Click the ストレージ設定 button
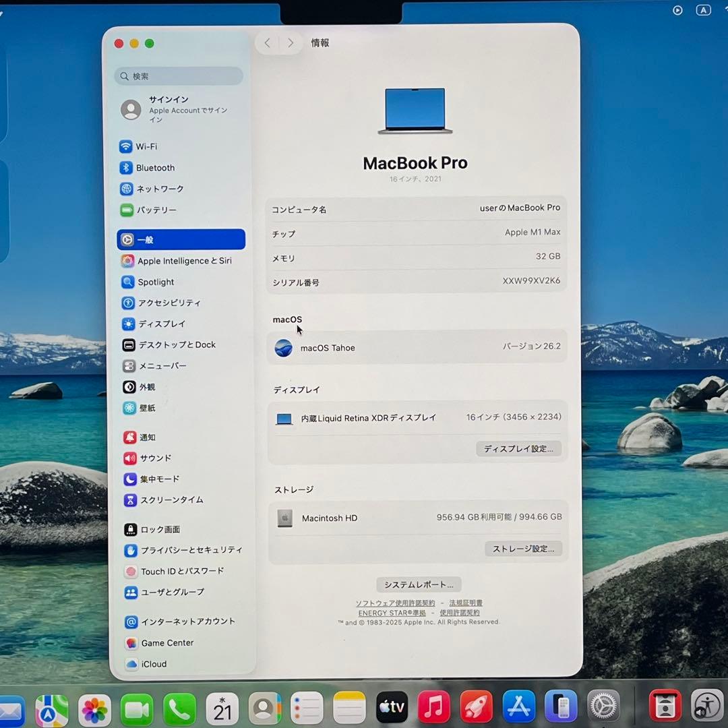The width and height of the screenshot is (728, 728). [523, 548]
